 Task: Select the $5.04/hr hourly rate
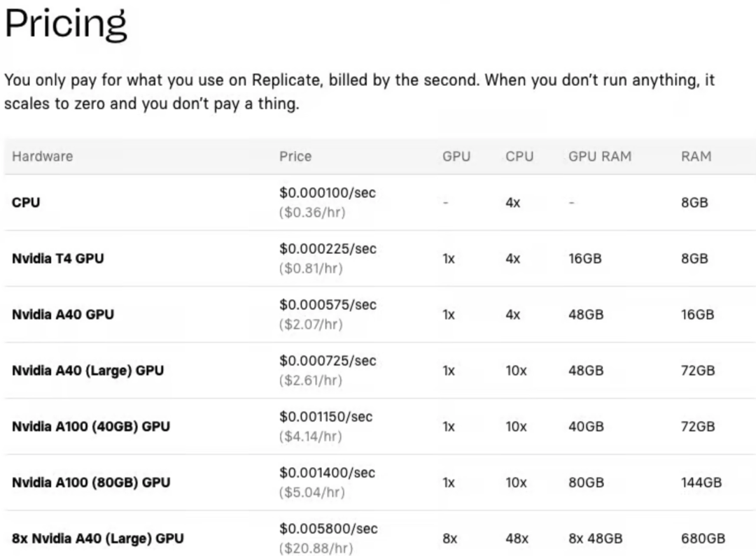(311, 492)
